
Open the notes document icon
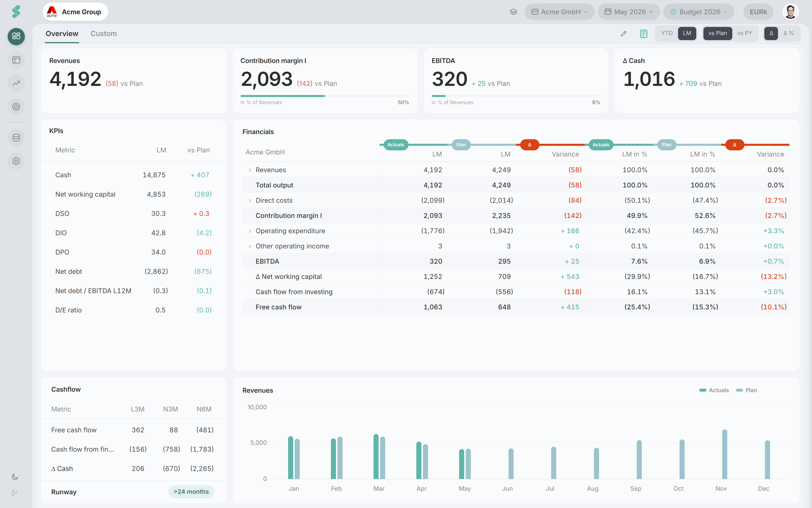tap(644, 34)
